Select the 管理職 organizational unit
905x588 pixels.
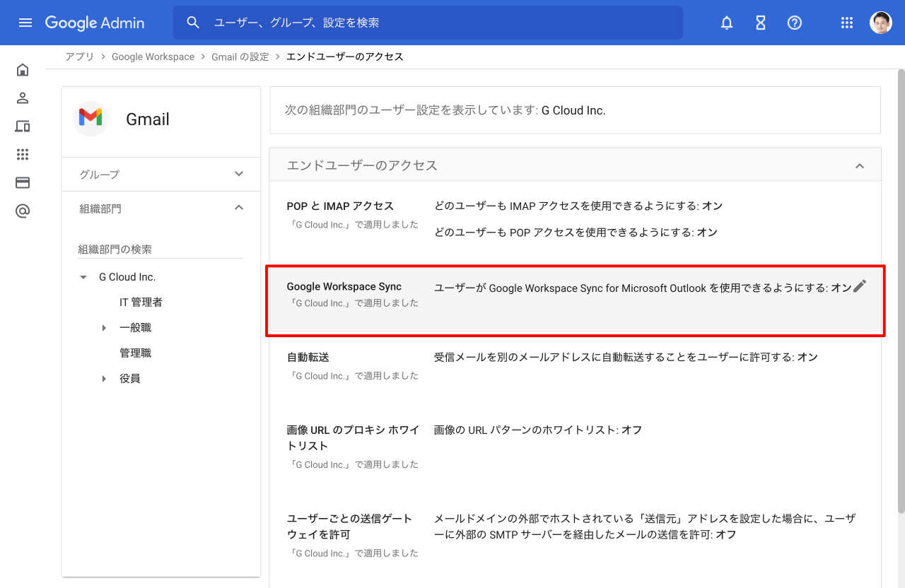(x=135, y=353)
